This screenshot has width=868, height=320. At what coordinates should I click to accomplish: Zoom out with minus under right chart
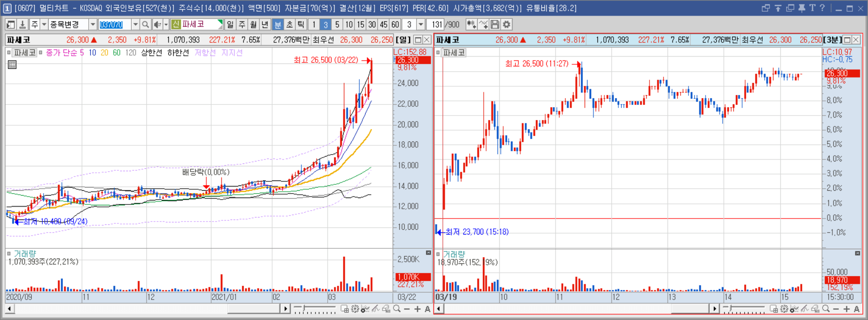(x=836, y=309)
